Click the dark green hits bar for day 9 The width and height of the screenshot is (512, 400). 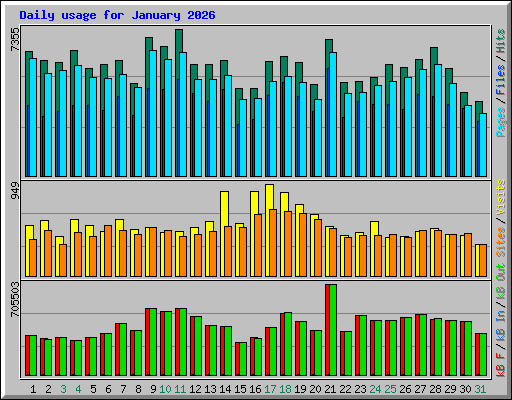click(x=148, y=63)
